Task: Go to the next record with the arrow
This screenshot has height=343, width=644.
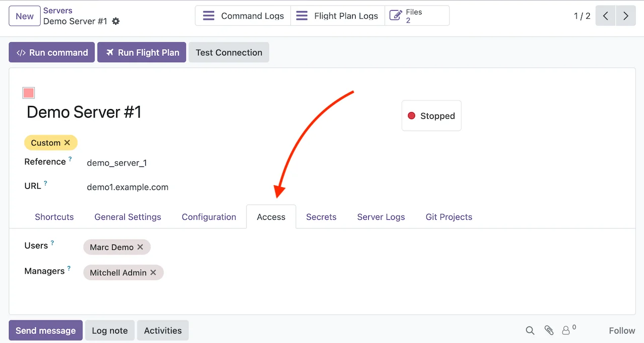Action: (x=625, y=16)
